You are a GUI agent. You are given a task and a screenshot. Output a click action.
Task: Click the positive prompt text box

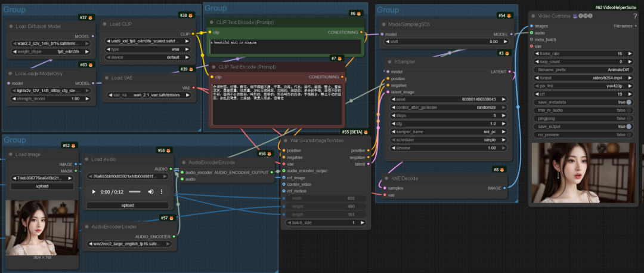286,47
